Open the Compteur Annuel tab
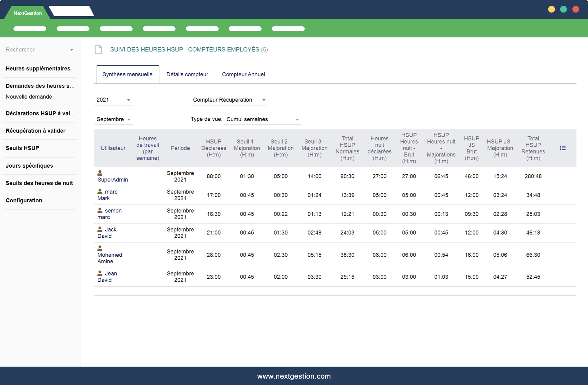588x385 pixels. click(243, 74)
